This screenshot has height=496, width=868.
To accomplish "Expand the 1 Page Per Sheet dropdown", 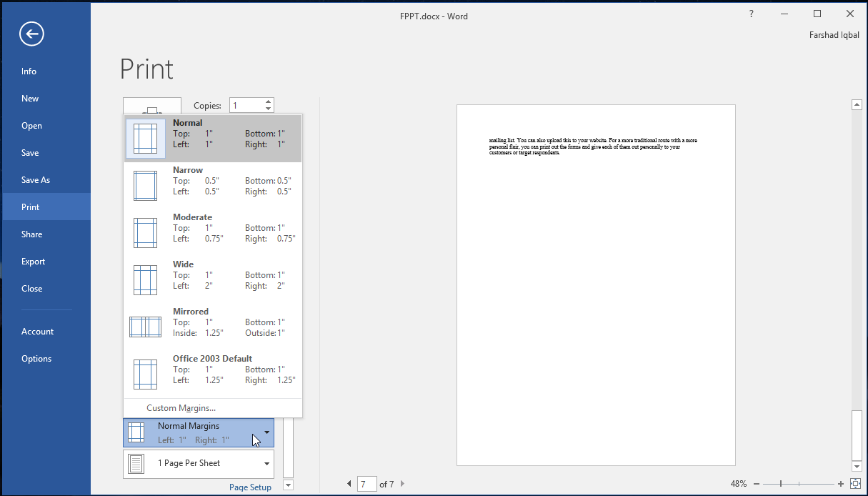I will (266, 464).
